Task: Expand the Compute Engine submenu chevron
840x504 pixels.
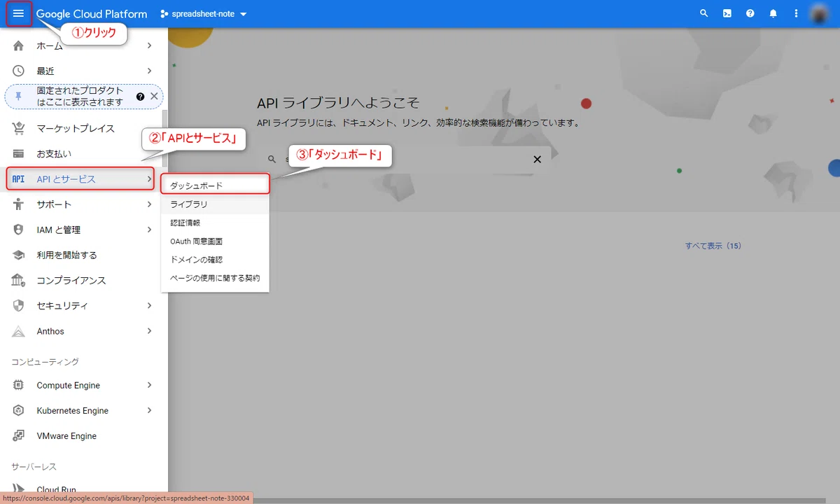Action: 149,385
